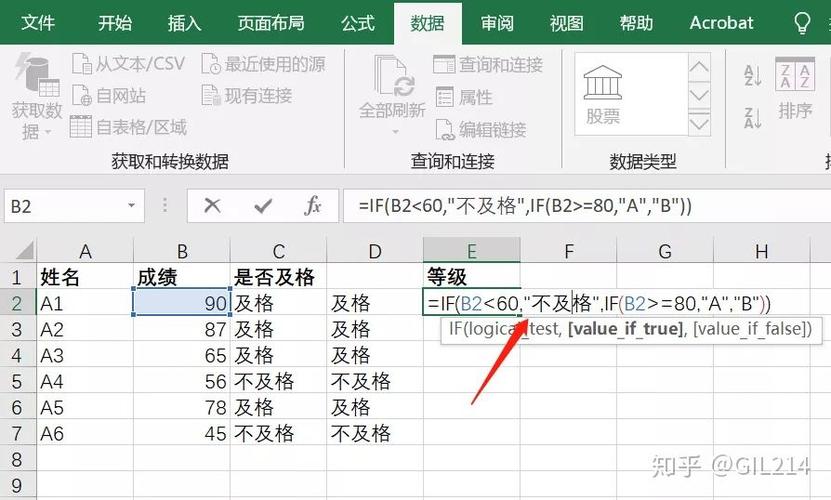Open the 帮助 ribbon tab

click(636, 23)
